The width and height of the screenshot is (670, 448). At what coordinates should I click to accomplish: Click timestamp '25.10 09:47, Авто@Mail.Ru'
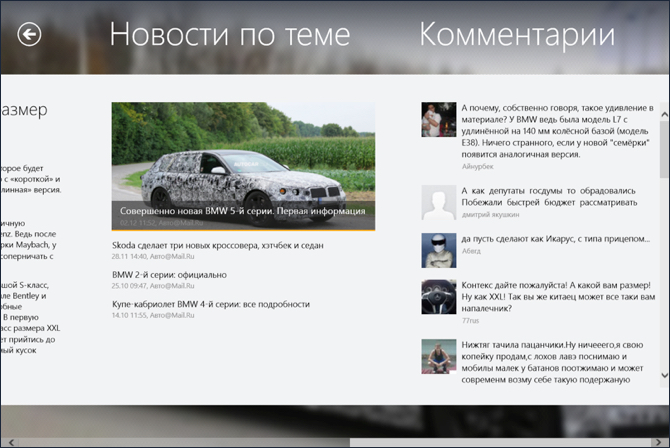pos(153,286)
